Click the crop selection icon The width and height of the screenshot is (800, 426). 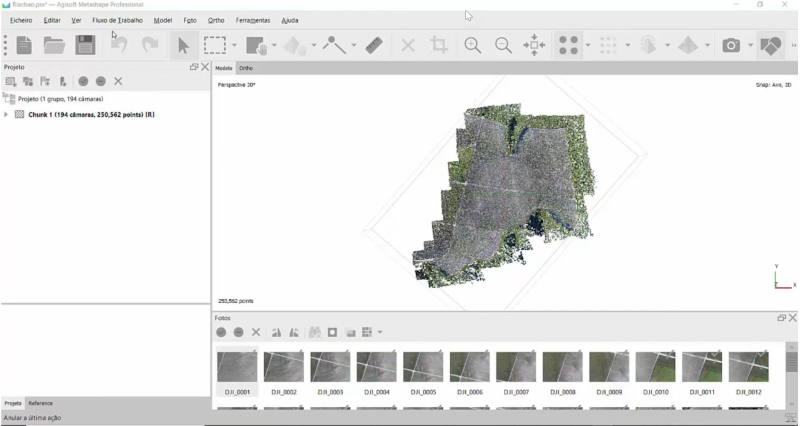[439, 45]
